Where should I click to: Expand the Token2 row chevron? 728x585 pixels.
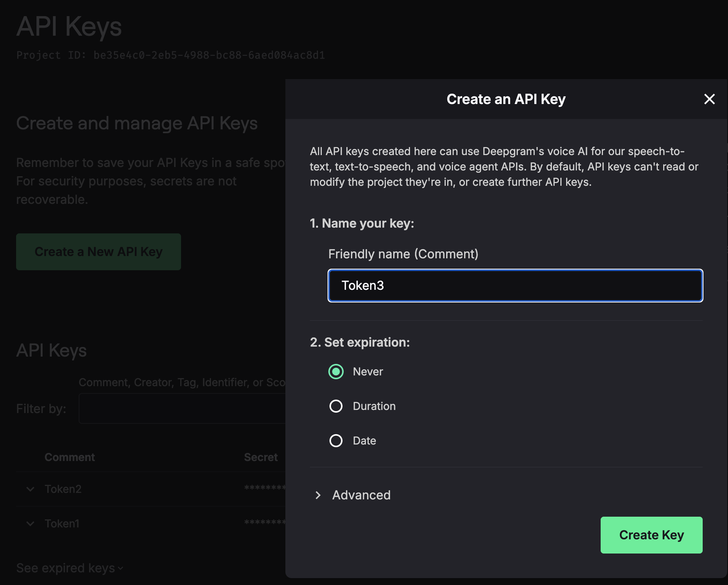click(30, 489)
